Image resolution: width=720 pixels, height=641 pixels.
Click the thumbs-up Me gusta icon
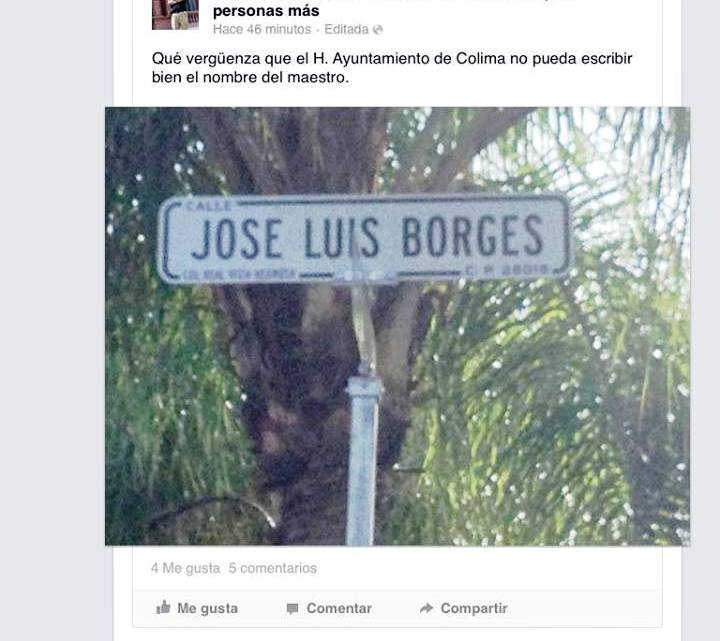tap(163, 607)
